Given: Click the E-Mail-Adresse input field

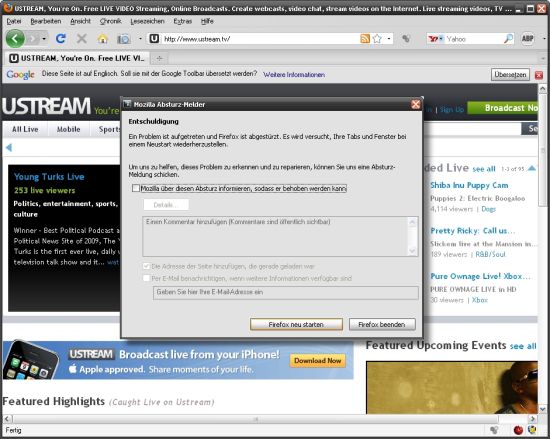Looking at the screenshot, I should (x=286, y=293).
